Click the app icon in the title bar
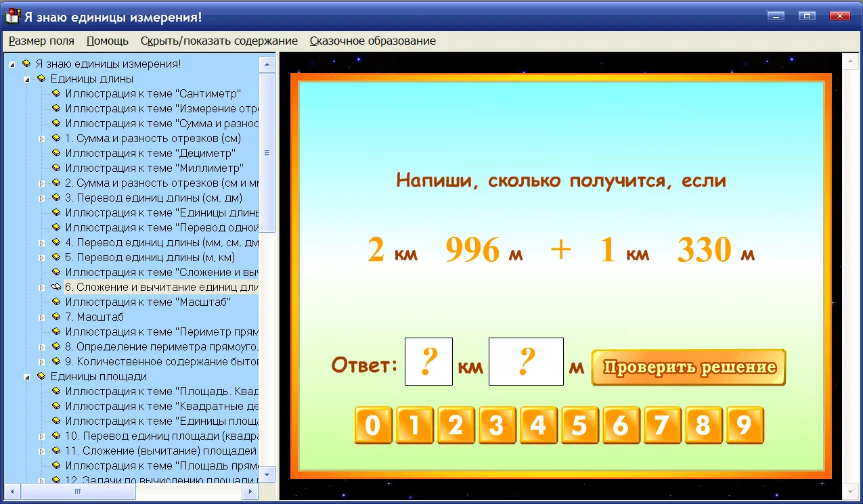 coord(12,16)
